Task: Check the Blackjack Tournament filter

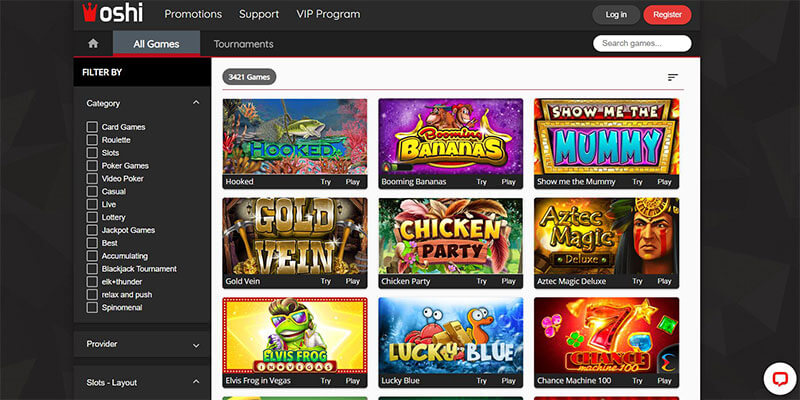Action: [92, 269]
